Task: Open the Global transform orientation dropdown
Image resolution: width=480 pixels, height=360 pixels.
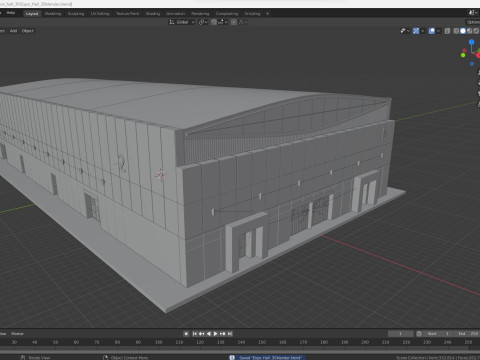Action: coord(182,22)
